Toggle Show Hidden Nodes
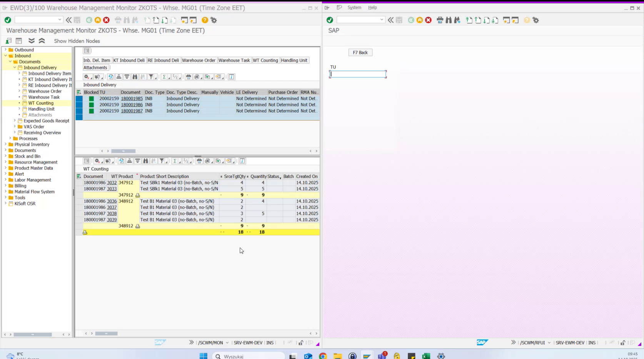This screenshot has width=644, height=359. point(77,41)
